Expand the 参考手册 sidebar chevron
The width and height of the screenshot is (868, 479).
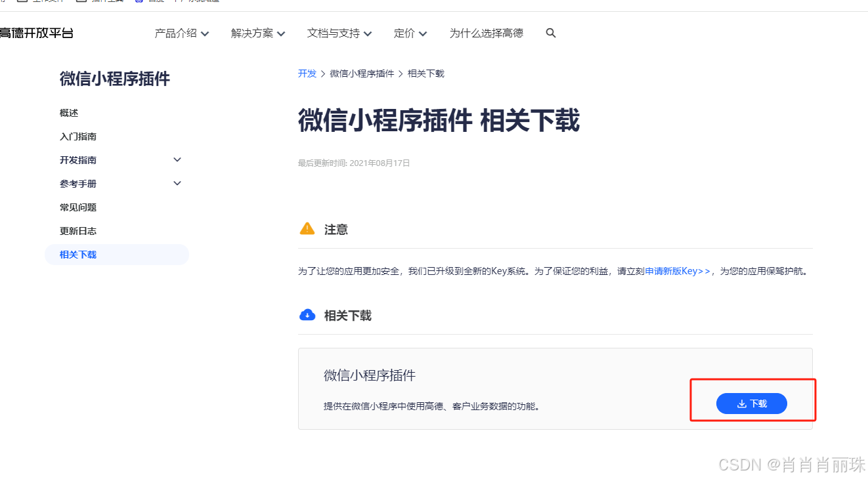coord(177,183)
